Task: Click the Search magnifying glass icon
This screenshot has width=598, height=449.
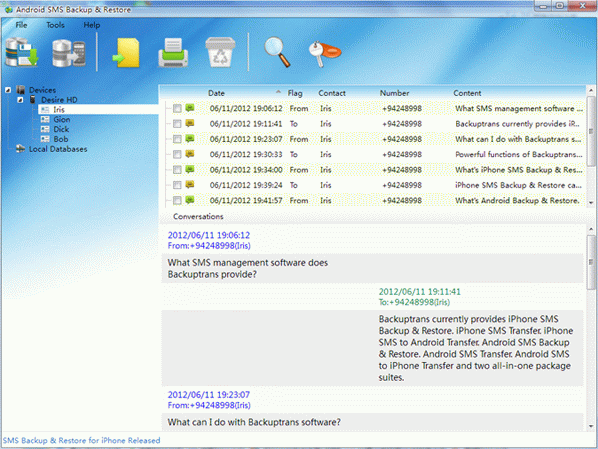Action: (x=277, y=52)
